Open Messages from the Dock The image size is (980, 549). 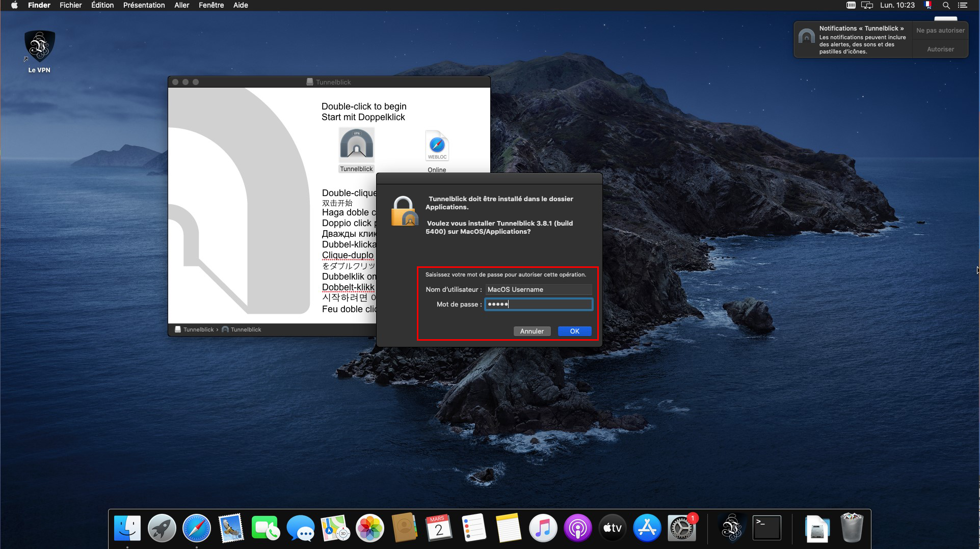300,528
